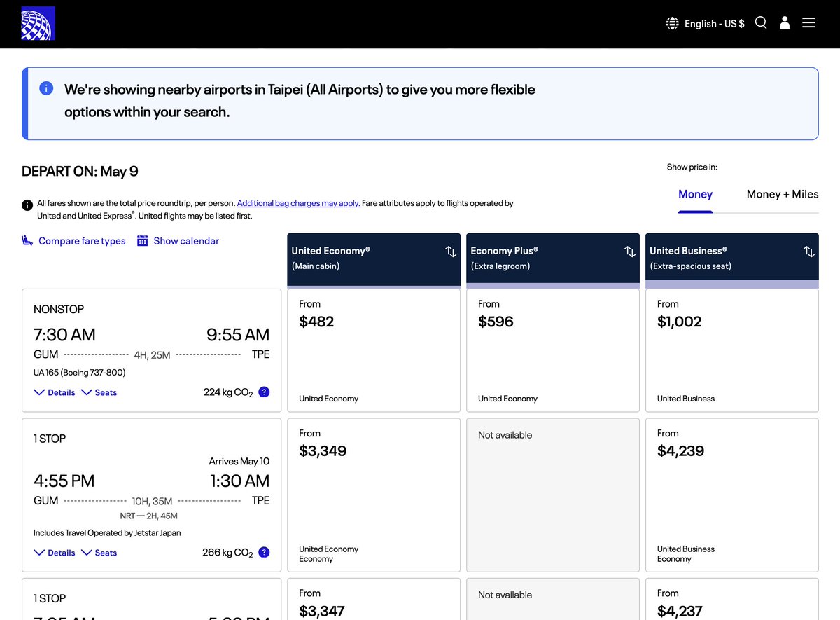This screenshot has width=840, height=620.
Task: Click the Economy Plus (Extra legroom) column header
Action: pos(553,259)
